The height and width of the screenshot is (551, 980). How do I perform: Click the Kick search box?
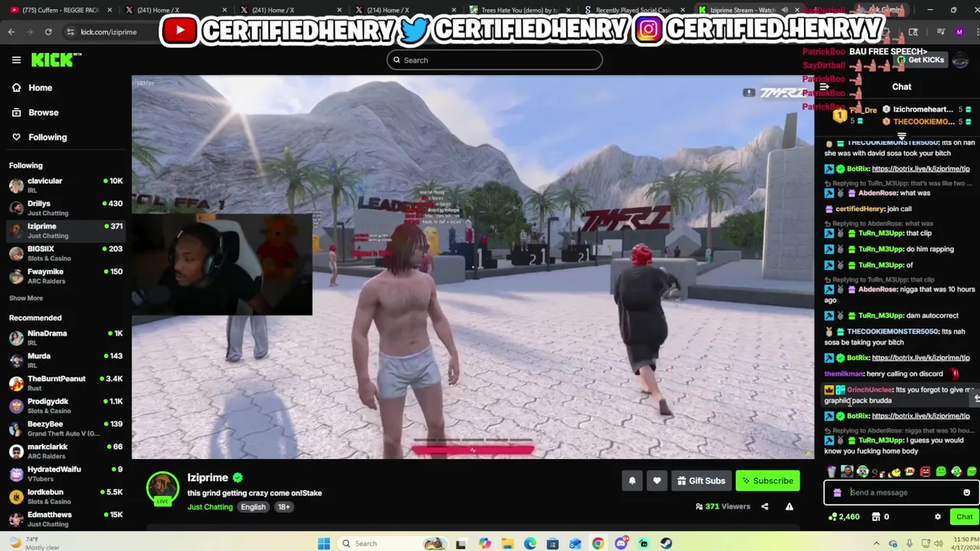pyautogui.click(x=494, y=60)
